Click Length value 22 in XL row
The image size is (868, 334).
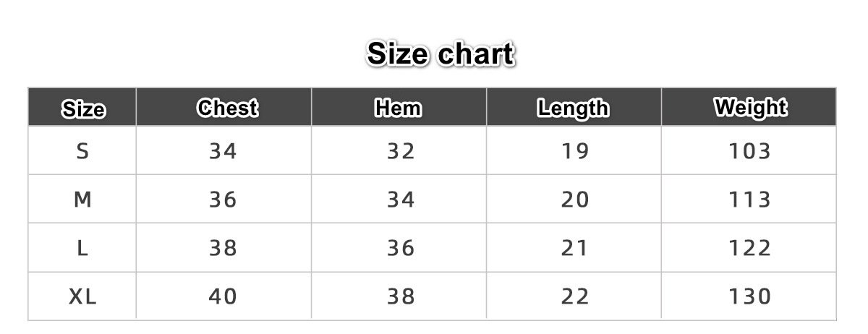click(575, 296)
